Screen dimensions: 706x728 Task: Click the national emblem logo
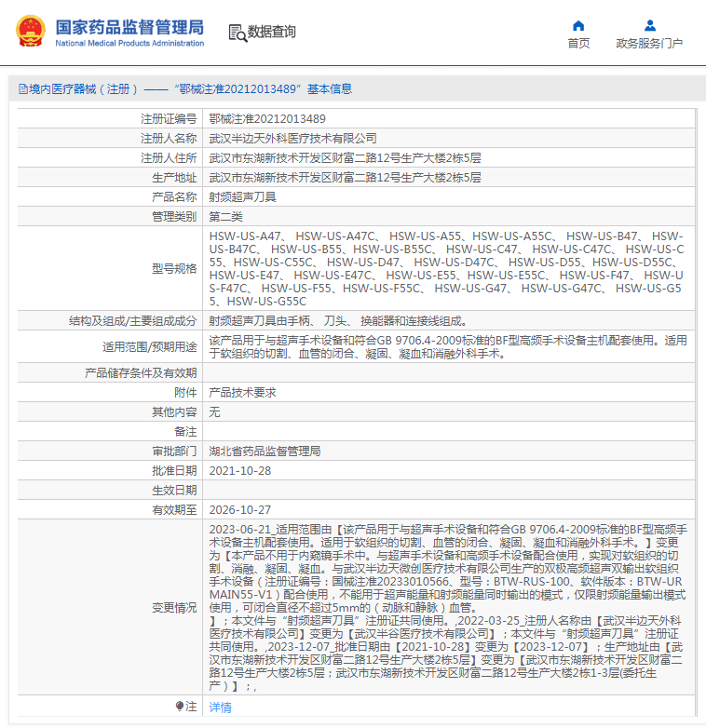click(31, 32)
